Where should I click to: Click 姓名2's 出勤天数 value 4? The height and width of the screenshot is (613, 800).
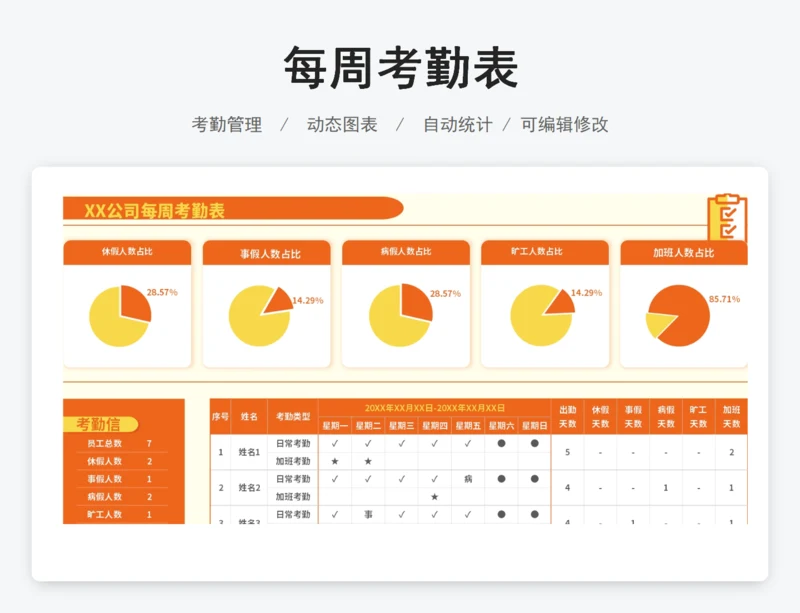(x=567, y=487)
